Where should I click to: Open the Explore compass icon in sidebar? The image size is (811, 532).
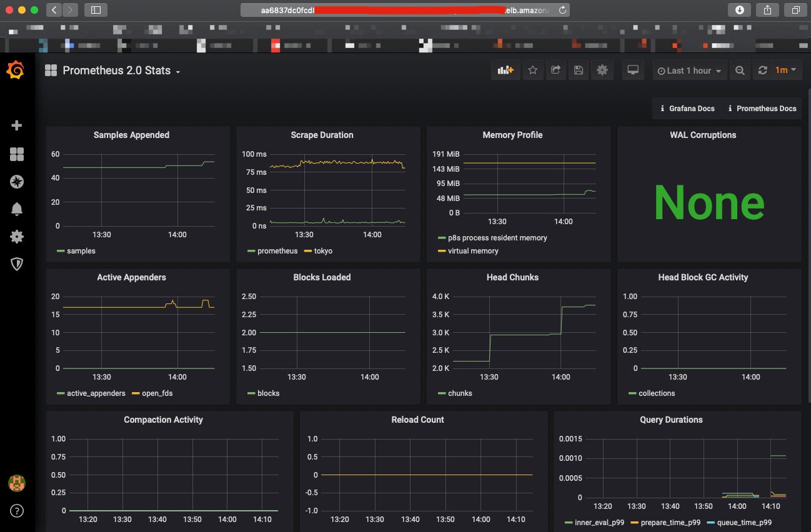(17, 182)
